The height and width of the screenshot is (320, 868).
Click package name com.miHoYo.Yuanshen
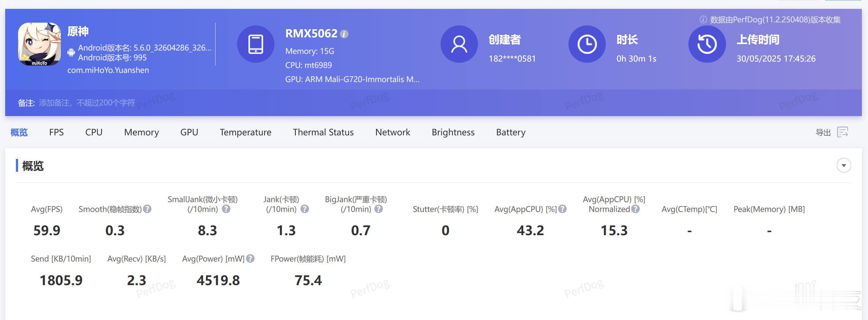[108, 70]
